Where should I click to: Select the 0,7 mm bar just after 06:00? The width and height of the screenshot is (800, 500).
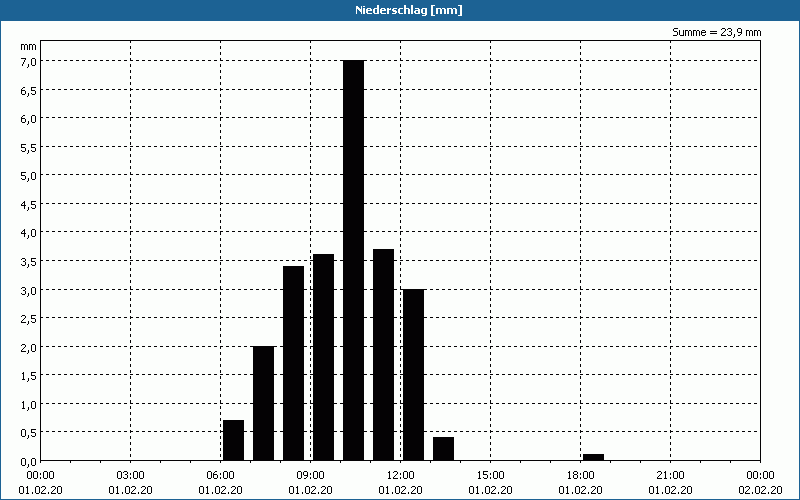[x=234, y=440]
